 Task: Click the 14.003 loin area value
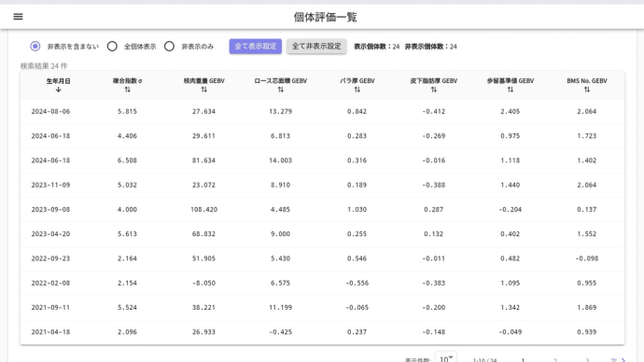coord(281,160)
